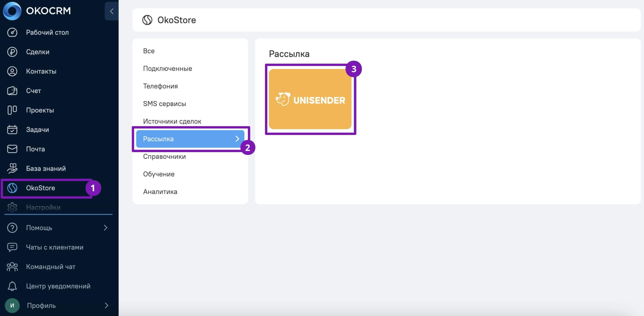The width and height of the screenshot is (644, 316).
Task: Open the Настройки label in sidebar
Action: 43,207
